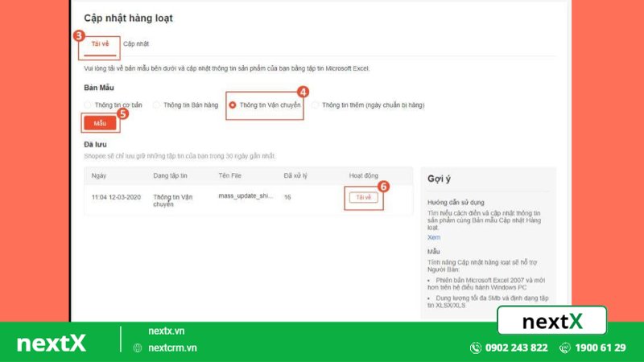Click the globe icon beside nextcrm.vn
This screenshot has height=362, width=644.
click(x=138, y=348)
